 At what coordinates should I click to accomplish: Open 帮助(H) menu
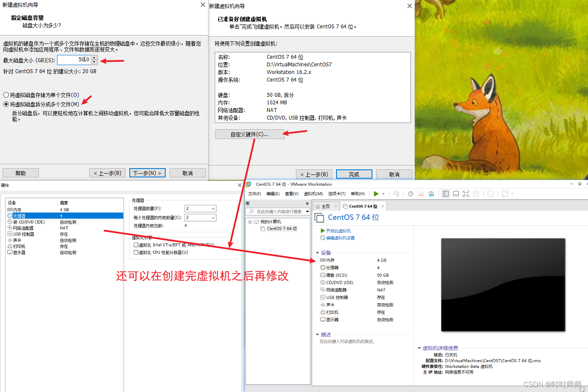(358, 194)
